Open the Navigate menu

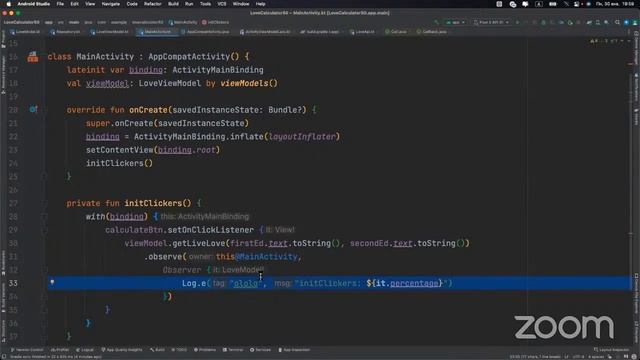111,4
